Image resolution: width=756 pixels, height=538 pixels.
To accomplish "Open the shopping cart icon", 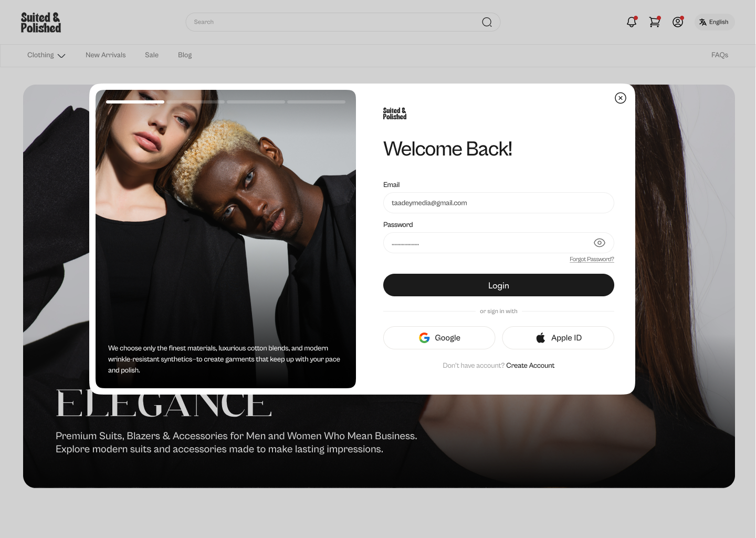I will (654, 22).
